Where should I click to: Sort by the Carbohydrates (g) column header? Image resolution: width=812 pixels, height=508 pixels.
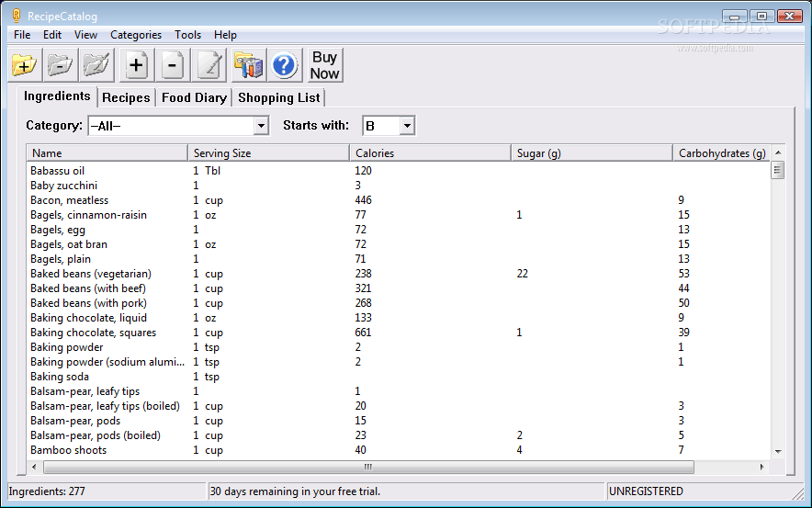(722, 153)
